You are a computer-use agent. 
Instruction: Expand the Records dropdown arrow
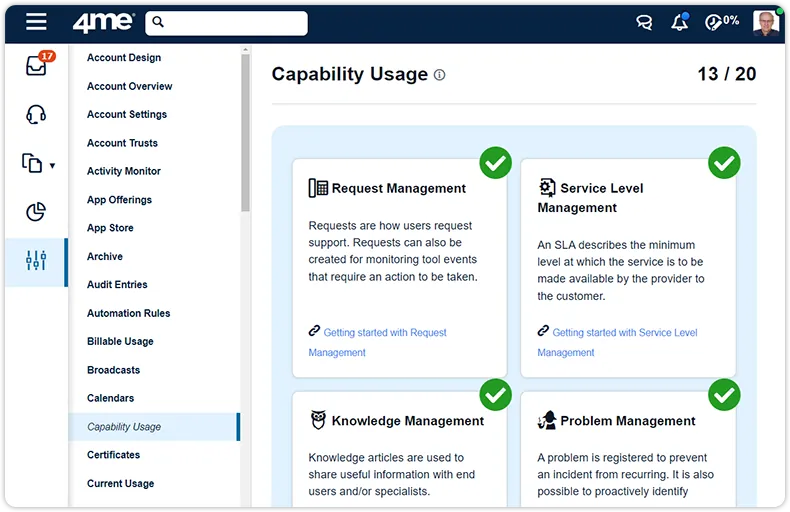52,165
